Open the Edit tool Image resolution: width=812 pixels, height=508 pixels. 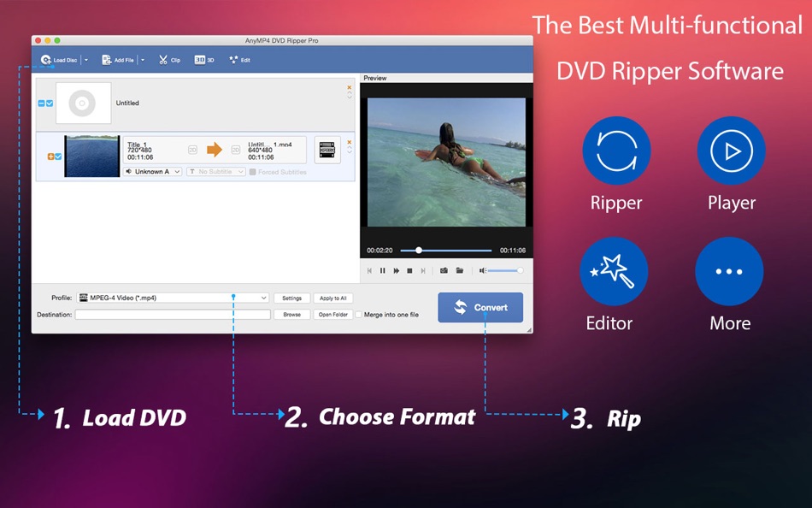coord(238,59)
